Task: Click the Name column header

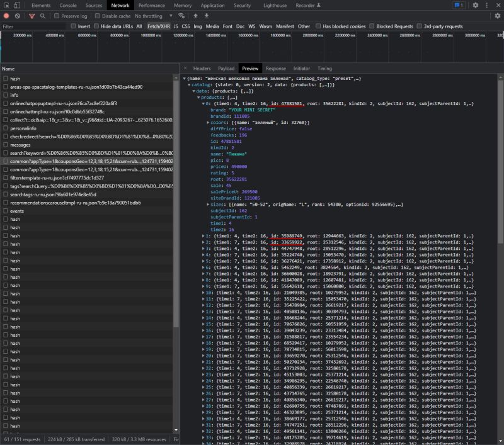Action: tap(89, 69)
